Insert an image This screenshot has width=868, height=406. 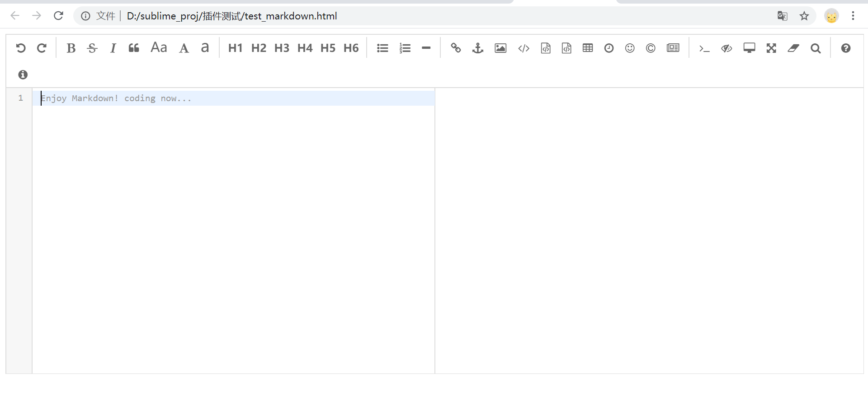tap(500, 48)
